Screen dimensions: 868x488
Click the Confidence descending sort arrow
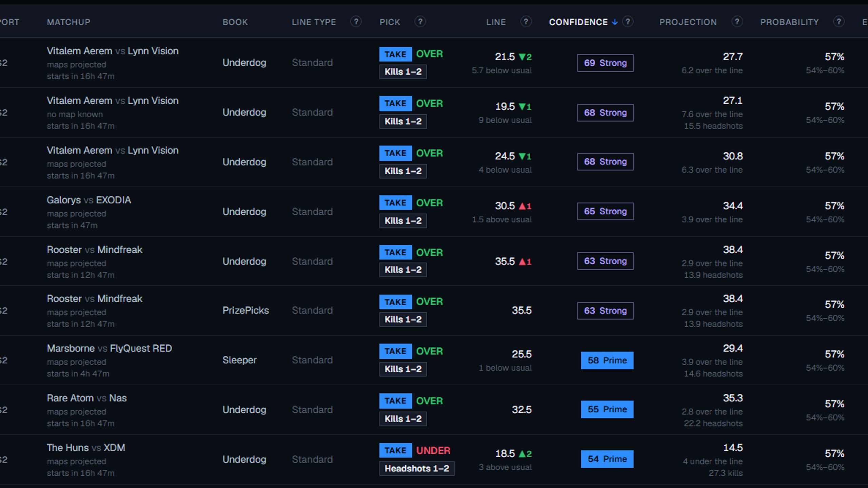pos(615,22)
